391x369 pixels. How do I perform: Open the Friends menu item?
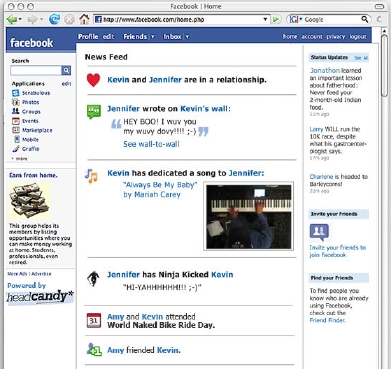tap(135, 37)
